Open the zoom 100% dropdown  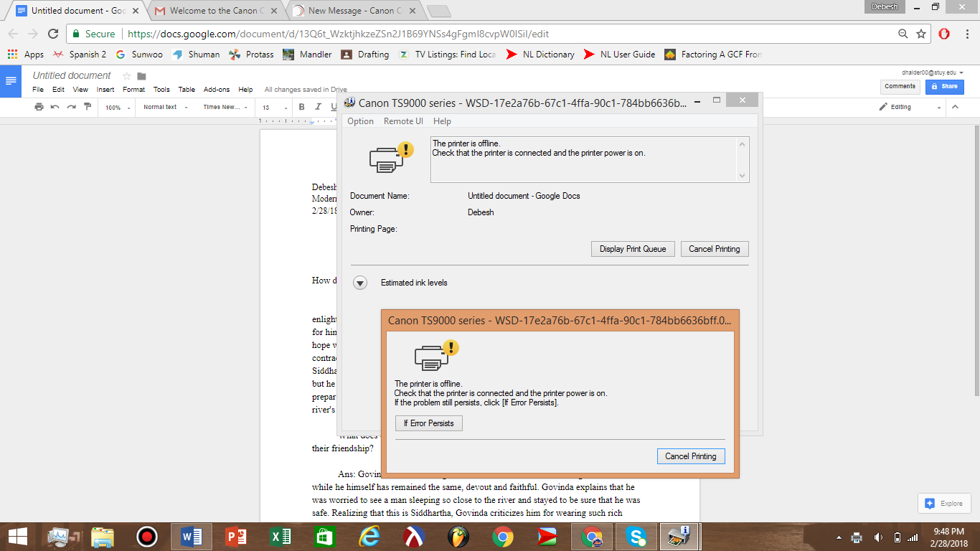click(x=118, y=107)
